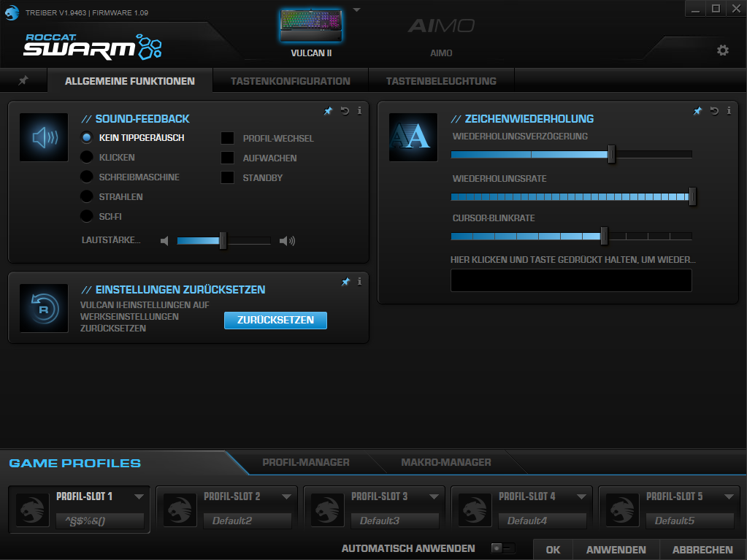
Task: Reset the Zeichenwiederholung panel settings
Action: point(714,111)
